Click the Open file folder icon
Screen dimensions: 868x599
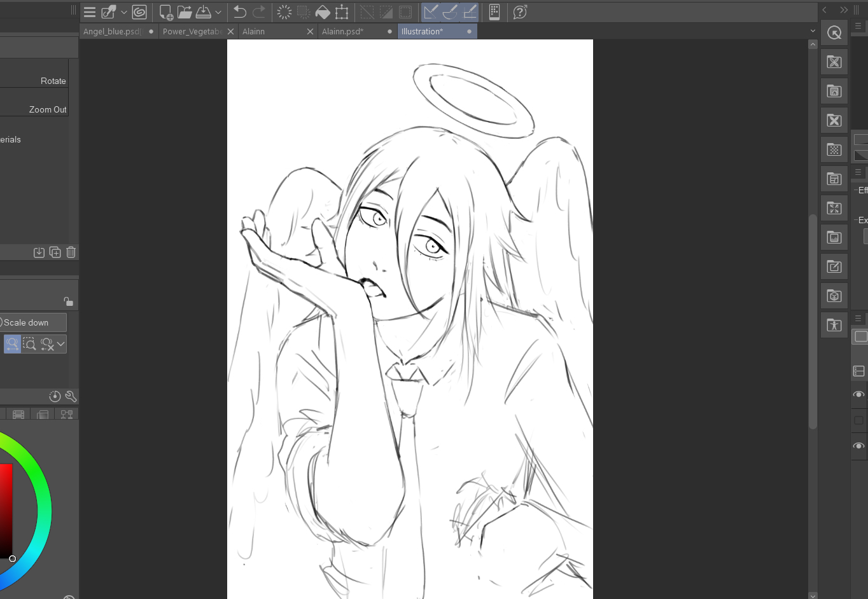click(x=185, y=12)
